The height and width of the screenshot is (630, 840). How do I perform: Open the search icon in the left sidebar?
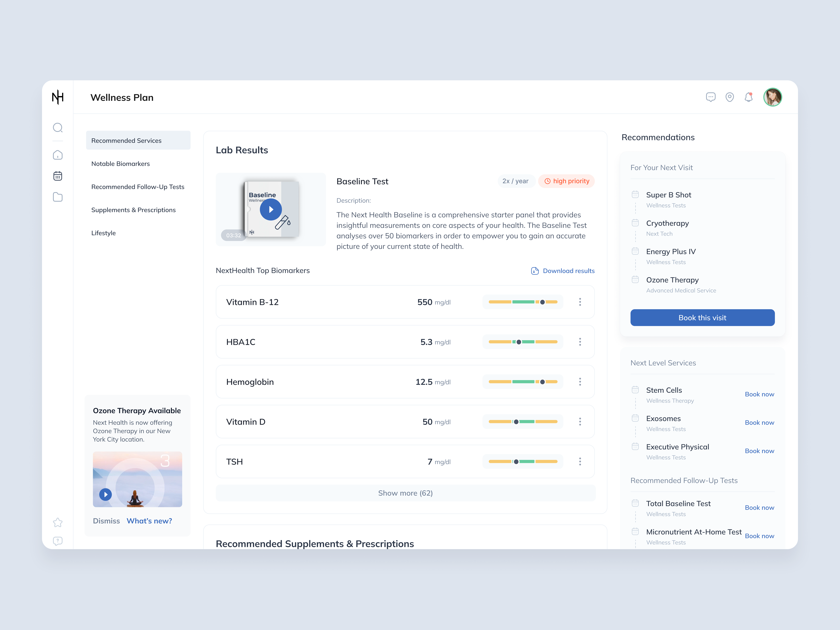click(58, 128)
